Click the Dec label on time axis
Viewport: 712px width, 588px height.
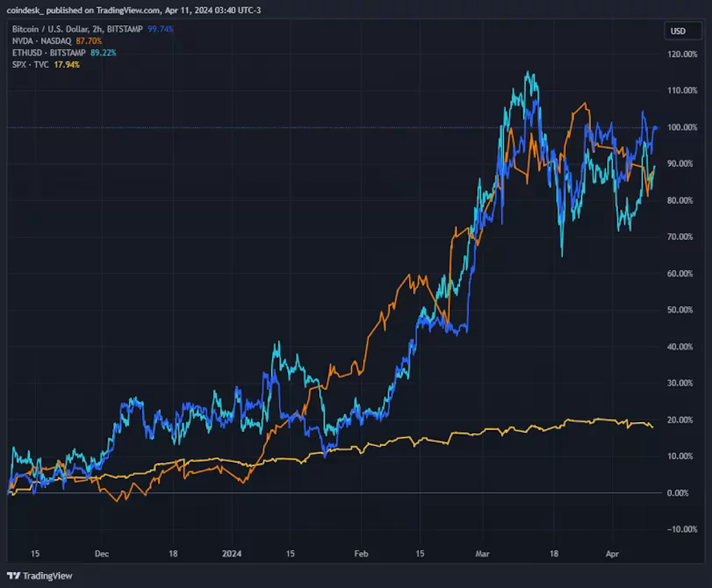[x=102, y=555]
